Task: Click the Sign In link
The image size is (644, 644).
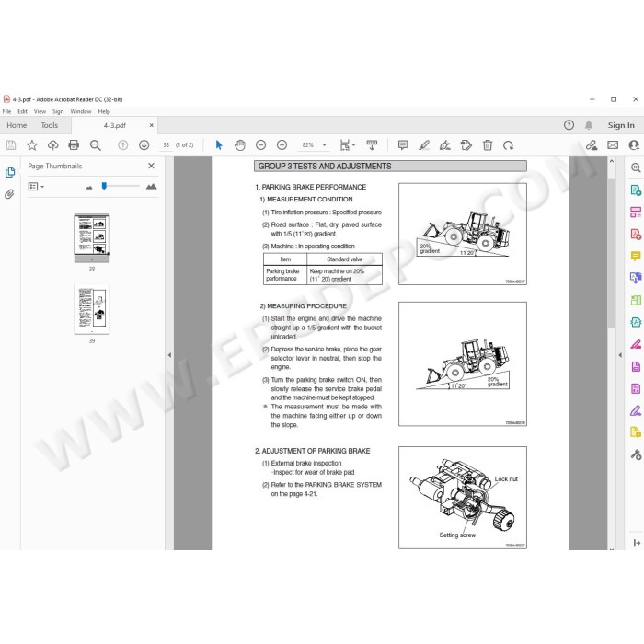Action: tap(621, 125)
